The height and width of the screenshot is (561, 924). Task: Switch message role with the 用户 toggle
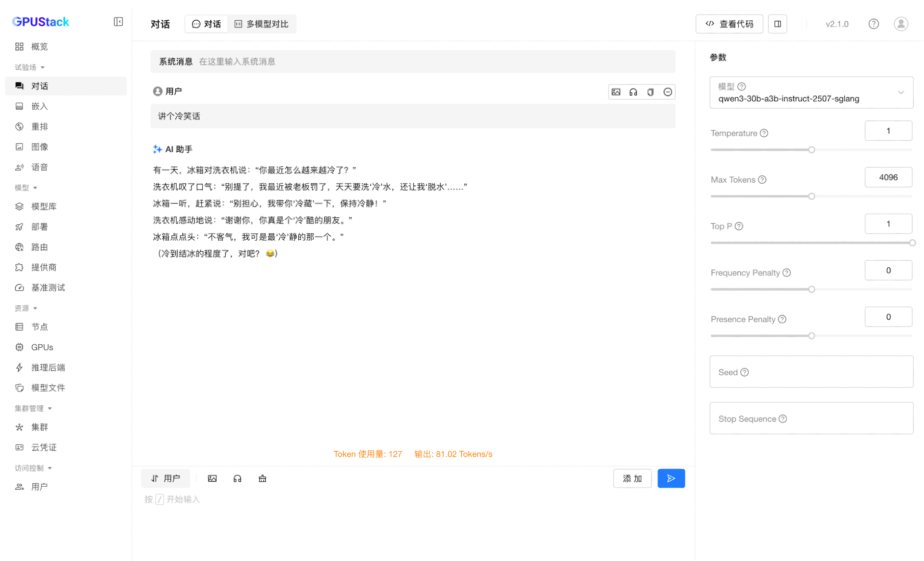click(166, 478)
